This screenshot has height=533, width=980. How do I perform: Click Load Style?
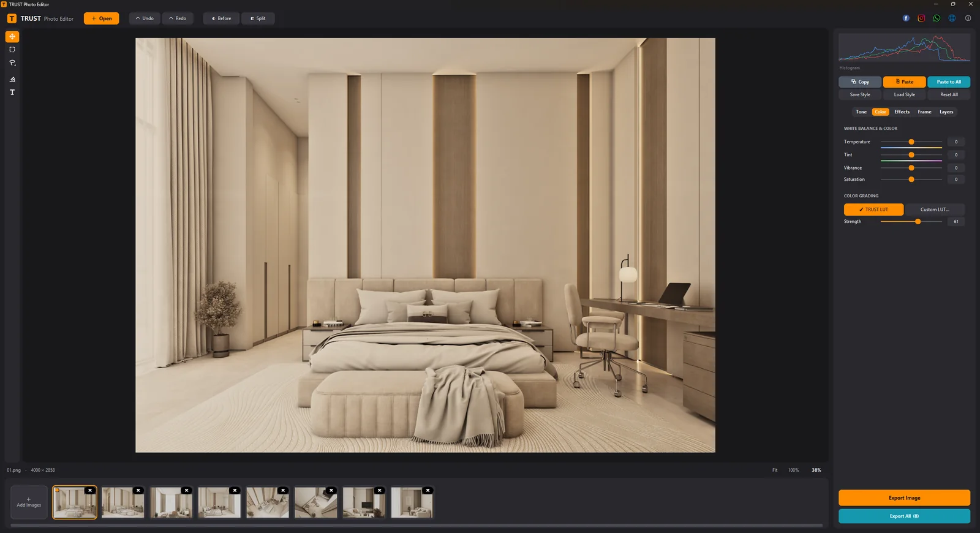click(x=904, y=95)
